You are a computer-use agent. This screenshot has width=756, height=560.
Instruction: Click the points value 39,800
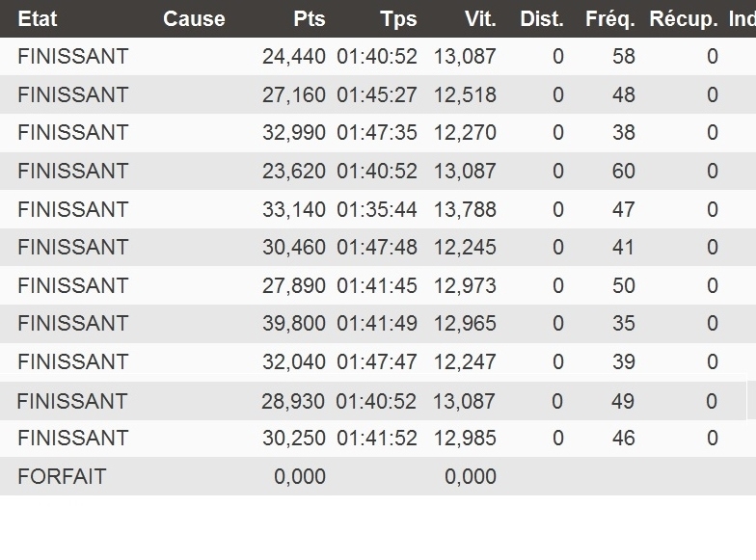click(x=293, y=323)
